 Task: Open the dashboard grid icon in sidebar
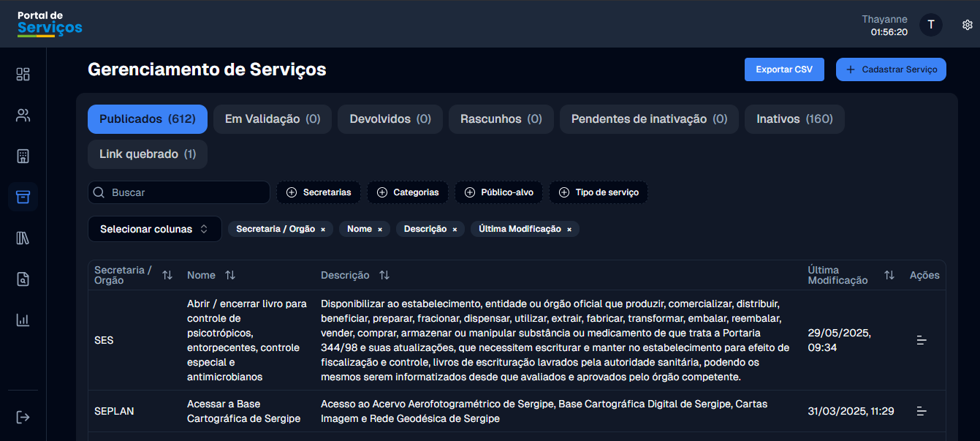click(x=23, y=74)
